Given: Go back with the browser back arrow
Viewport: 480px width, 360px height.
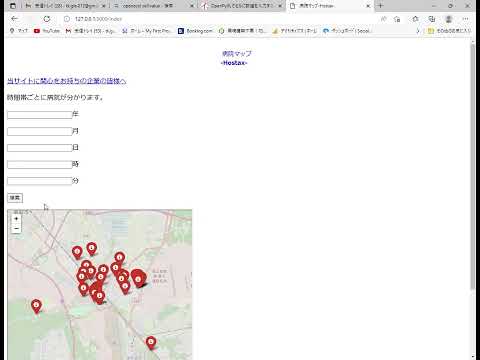Looking at the screenshot, I should [x=14, y=19].
